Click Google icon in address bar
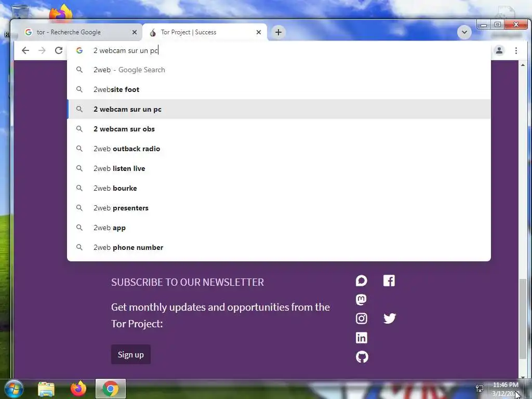 click(79, 50)
